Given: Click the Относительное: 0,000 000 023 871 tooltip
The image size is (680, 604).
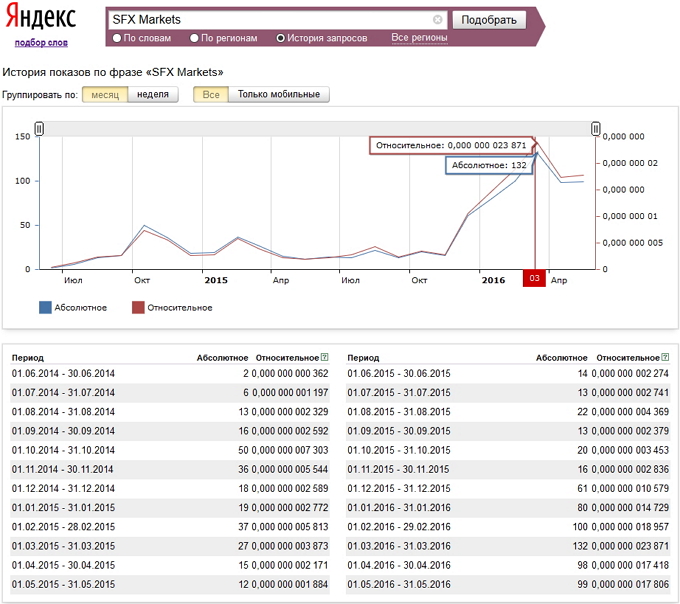Looking at the screenshot, I should tap(451, 145).
